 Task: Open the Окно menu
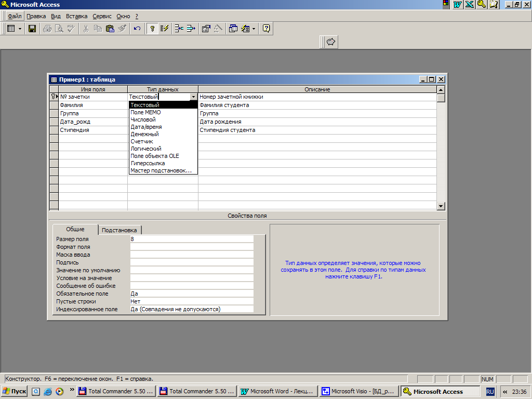pos(123,16)
